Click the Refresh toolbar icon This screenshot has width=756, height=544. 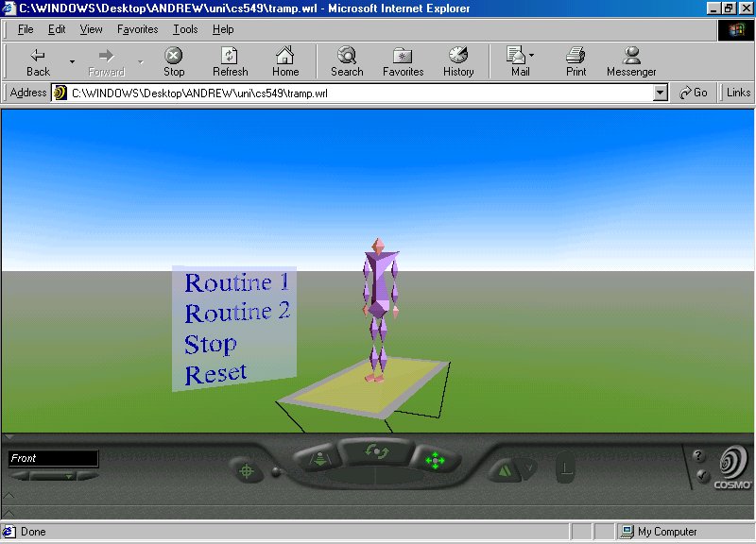[230, 61]
